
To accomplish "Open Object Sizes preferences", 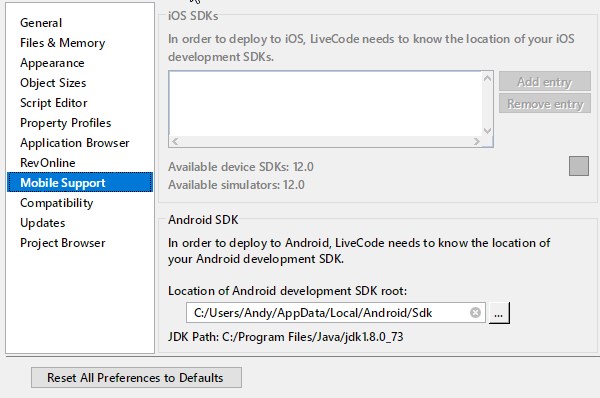I will pos(53,83).
